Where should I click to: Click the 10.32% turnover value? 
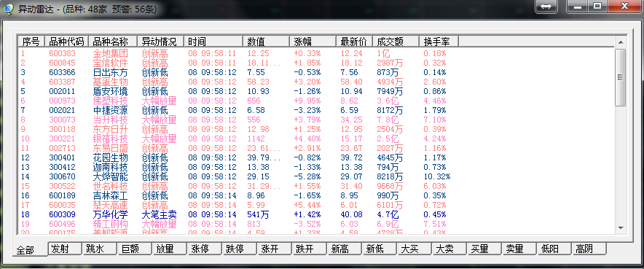tap(437, 176)
